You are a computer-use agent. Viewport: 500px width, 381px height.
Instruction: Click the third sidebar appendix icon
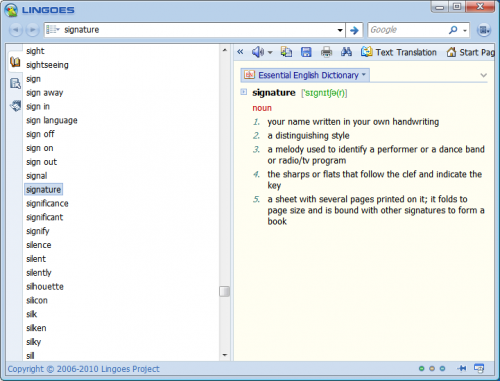tap(15, 106)
